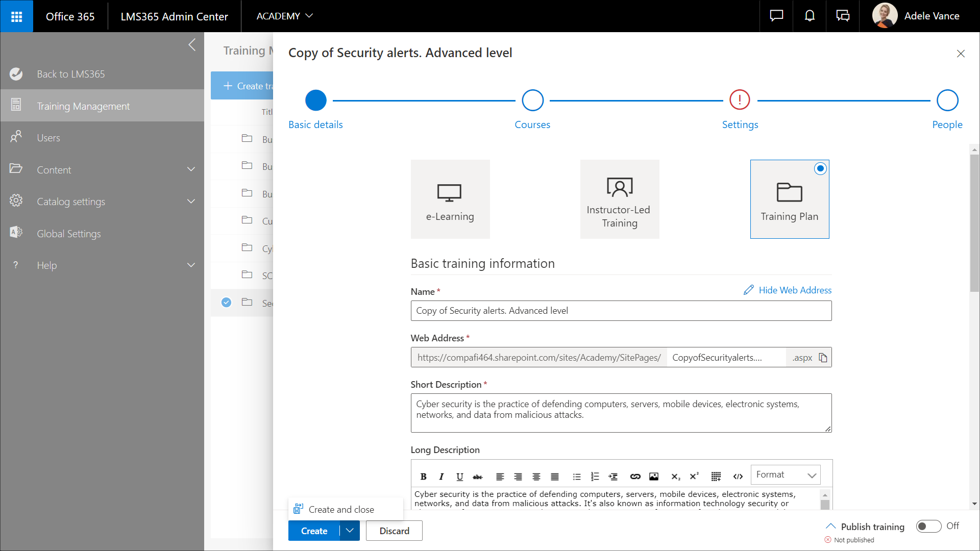The height and width of the screenshot is (551, 980).
Task: Uncheck the selected training row checkbox
Action: pos(226,303)
